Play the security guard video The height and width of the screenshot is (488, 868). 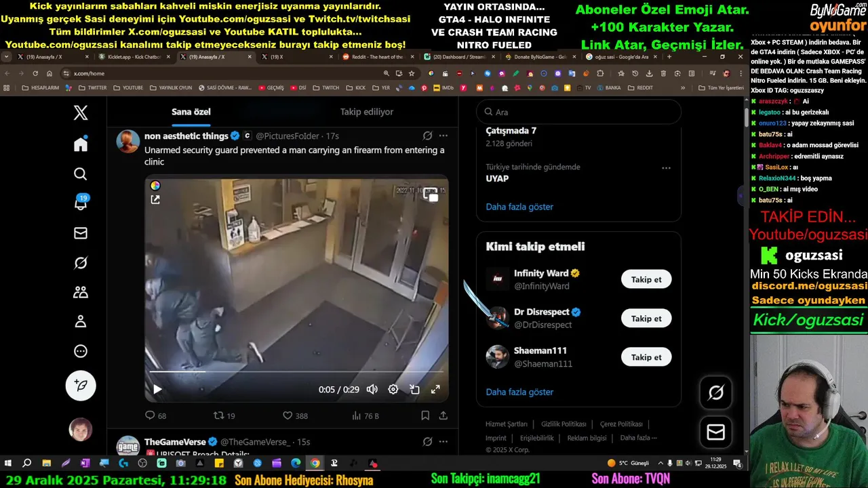pos(157,389)
